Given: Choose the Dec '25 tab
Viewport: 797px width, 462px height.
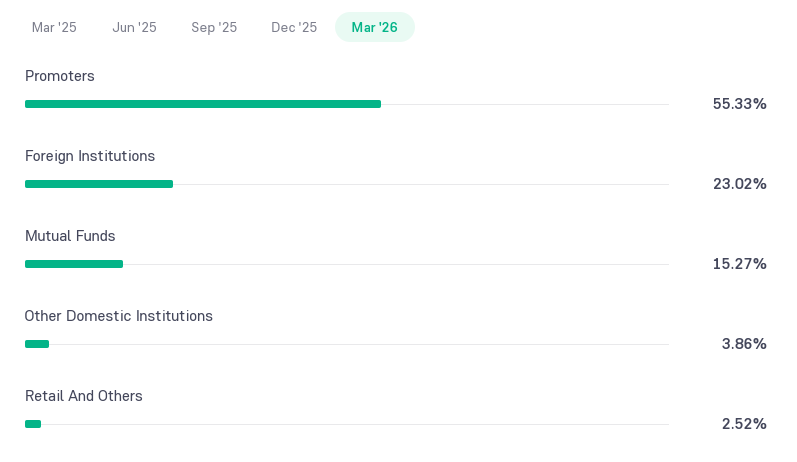Looking at the screenshot, I should click(x=294, y=27).
